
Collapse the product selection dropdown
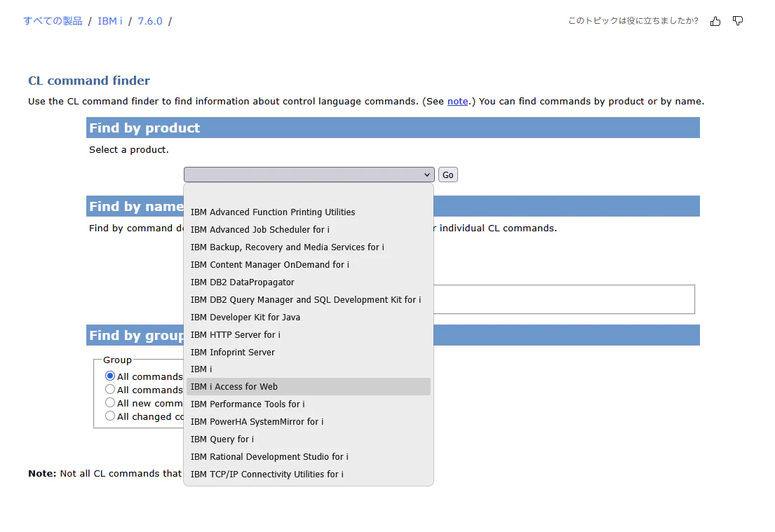point(309,175)
